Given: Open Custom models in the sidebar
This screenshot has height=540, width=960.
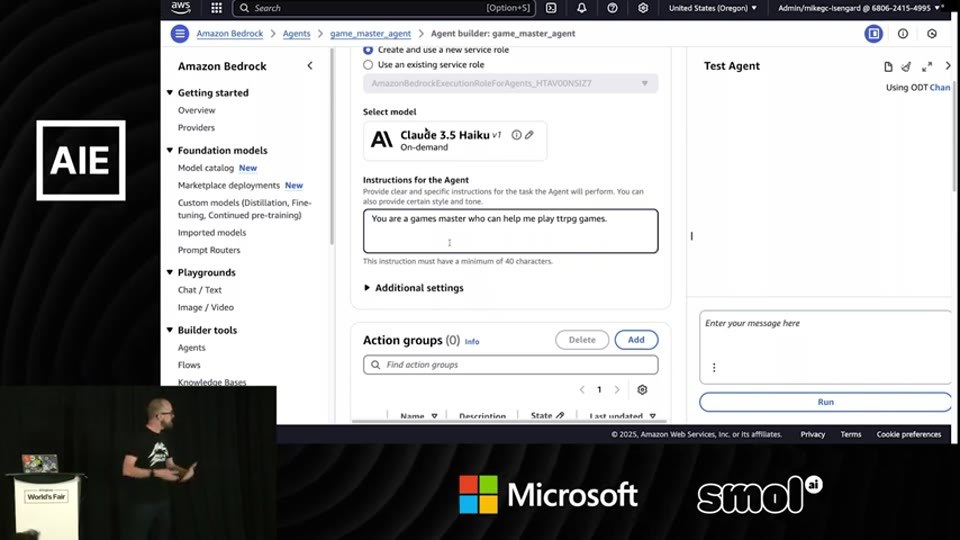Looking at the screenshot, I should pos(244,209).
